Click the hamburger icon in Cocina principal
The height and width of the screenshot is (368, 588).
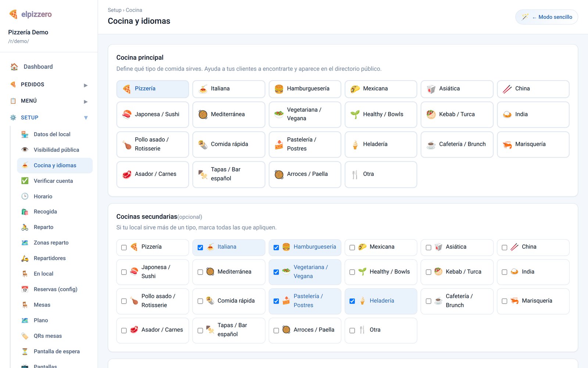[279, 89]
